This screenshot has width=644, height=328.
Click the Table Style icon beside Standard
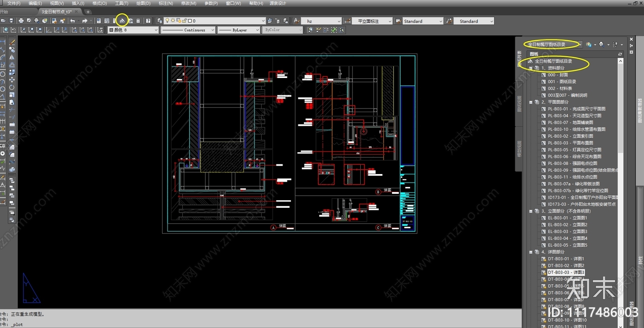tap(398, 21)
